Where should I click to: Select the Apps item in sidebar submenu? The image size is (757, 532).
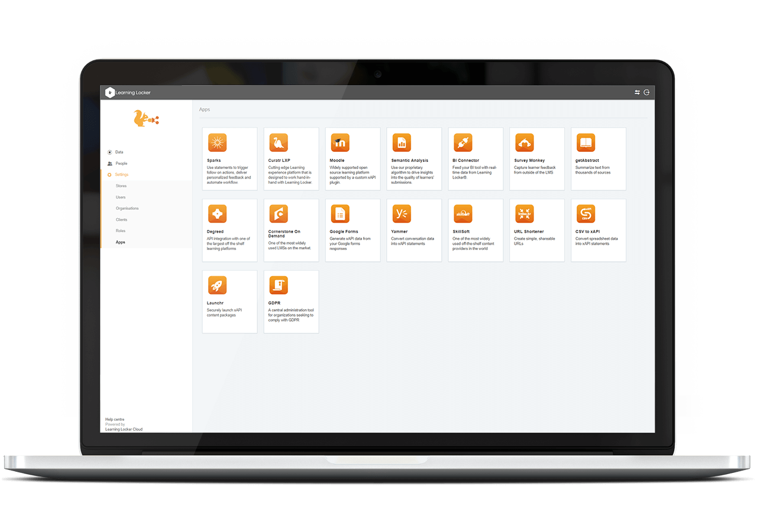(121, 242)
